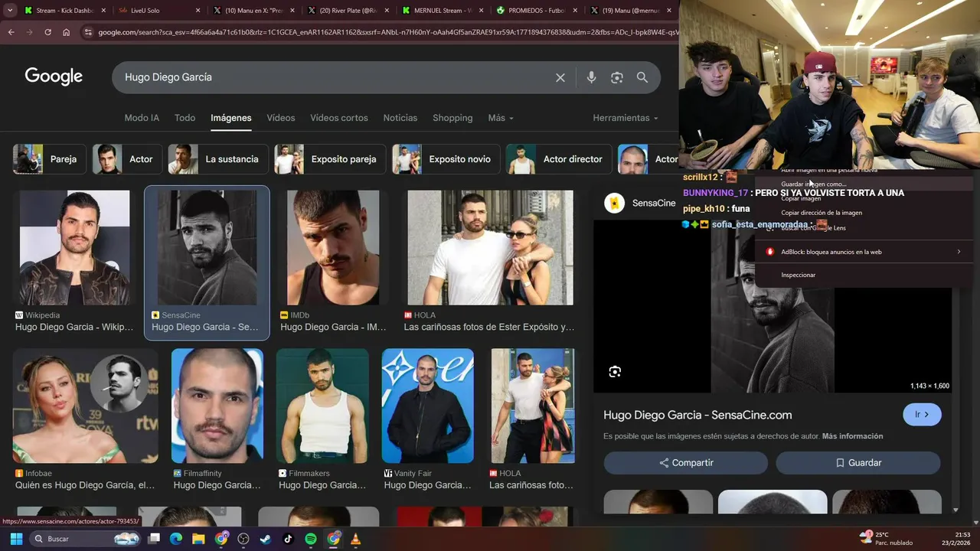Filter by La sustancia chip
The width and height of the screenshot is (980, 551).
218,159
